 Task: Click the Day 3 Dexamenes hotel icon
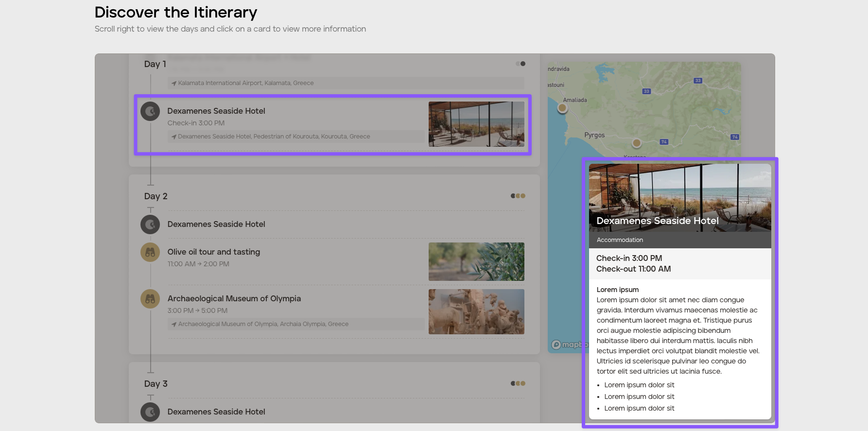[x=150, y=412]
